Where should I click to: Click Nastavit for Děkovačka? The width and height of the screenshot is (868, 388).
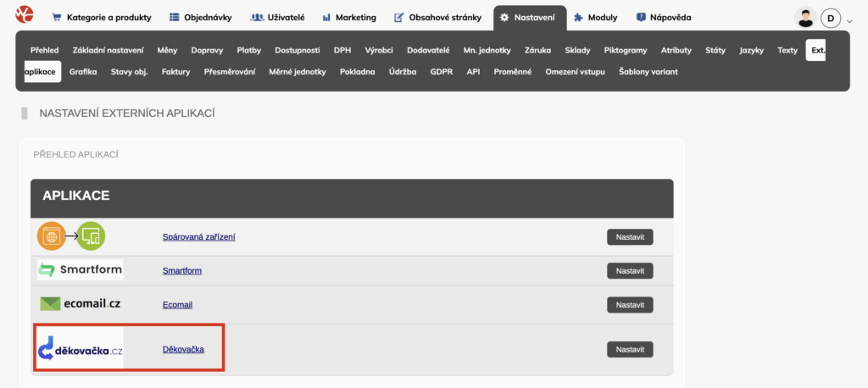tap(630, 349)
